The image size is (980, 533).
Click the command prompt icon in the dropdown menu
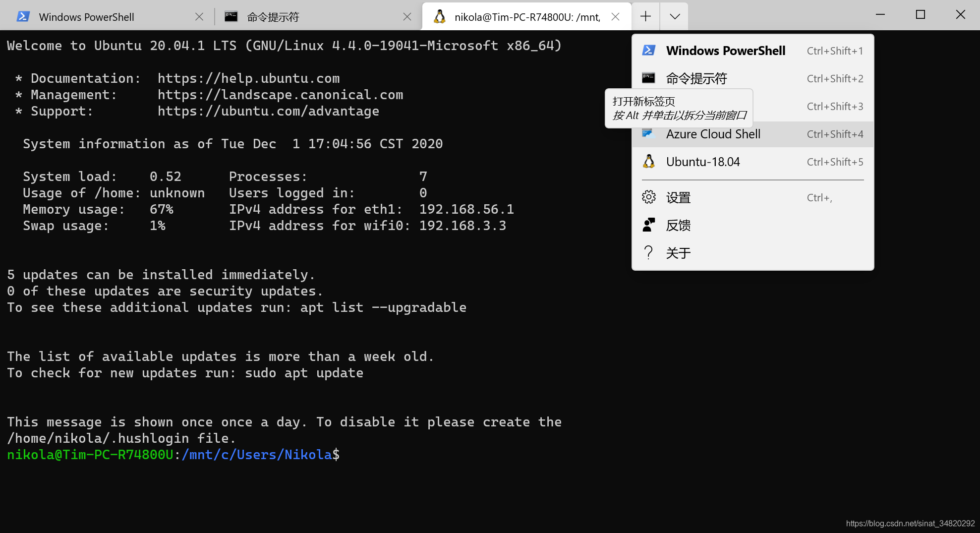[x=648, y=78]
